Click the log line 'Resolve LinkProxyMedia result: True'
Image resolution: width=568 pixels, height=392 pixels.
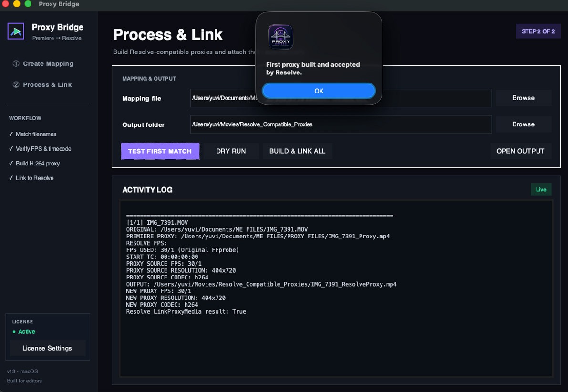point(186,311)
